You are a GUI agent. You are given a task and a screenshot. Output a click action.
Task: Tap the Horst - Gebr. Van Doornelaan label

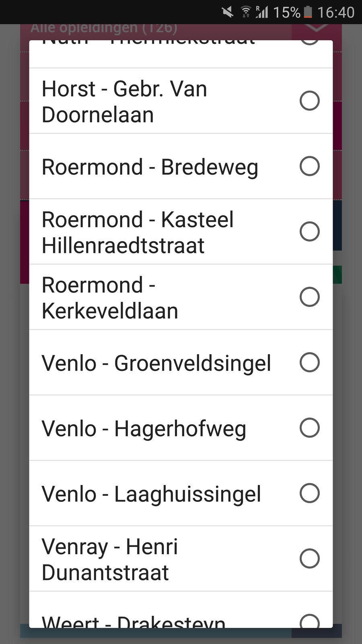click(x=124, y=101)
